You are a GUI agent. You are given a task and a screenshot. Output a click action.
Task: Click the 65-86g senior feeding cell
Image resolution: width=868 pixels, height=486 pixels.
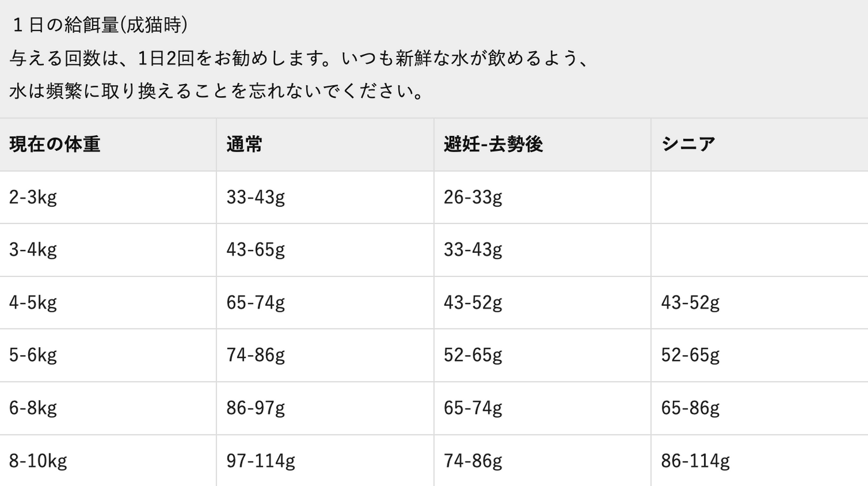(690, 408)
